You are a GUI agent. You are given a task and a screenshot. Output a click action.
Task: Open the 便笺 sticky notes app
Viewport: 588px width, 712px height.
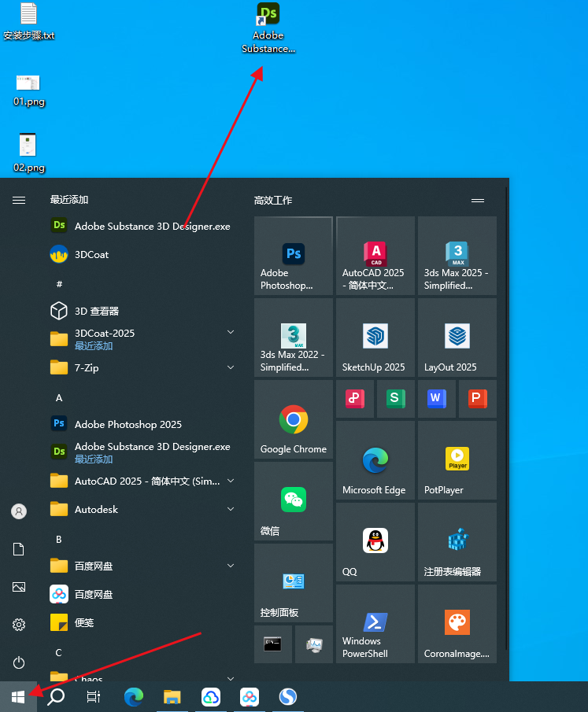point(142,622)
